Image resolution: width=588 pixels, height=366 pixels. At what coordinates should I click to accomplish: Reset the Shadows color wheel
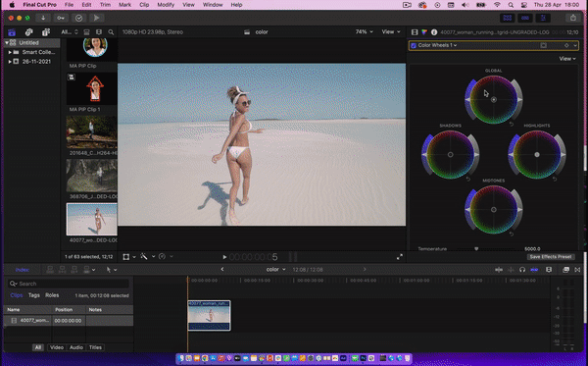pos(468,179)
